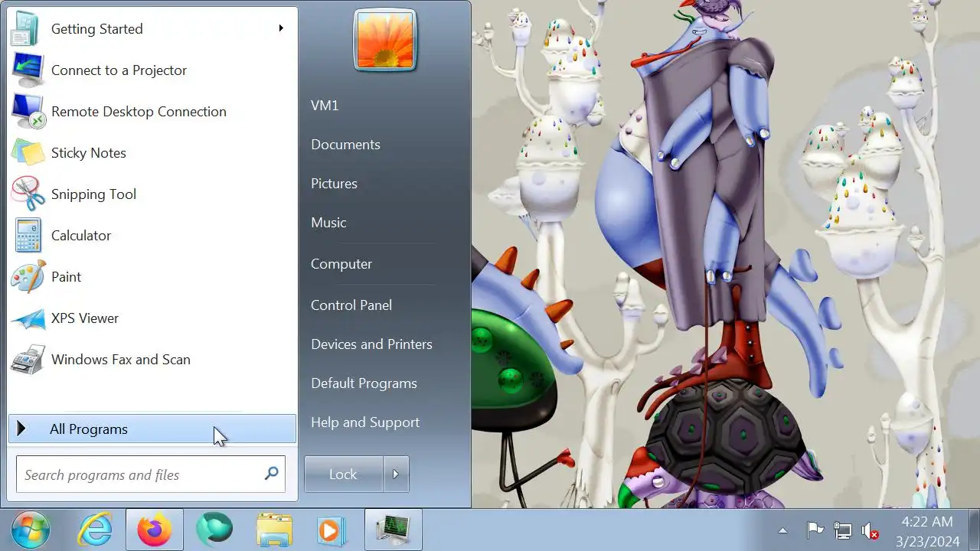Launch Paint palette icon
The width and height of the screenshot is (980, 551).
coord(29,277)
